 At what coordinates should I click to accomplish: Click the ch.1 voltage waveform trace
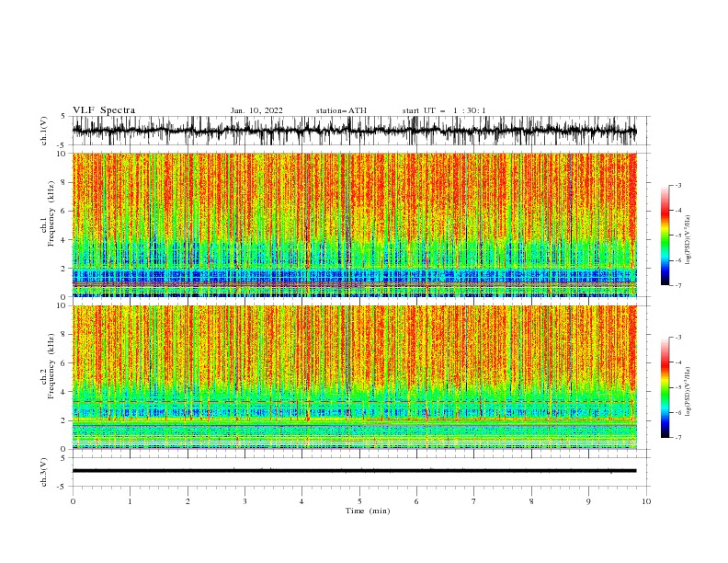[x=354, y=131]
